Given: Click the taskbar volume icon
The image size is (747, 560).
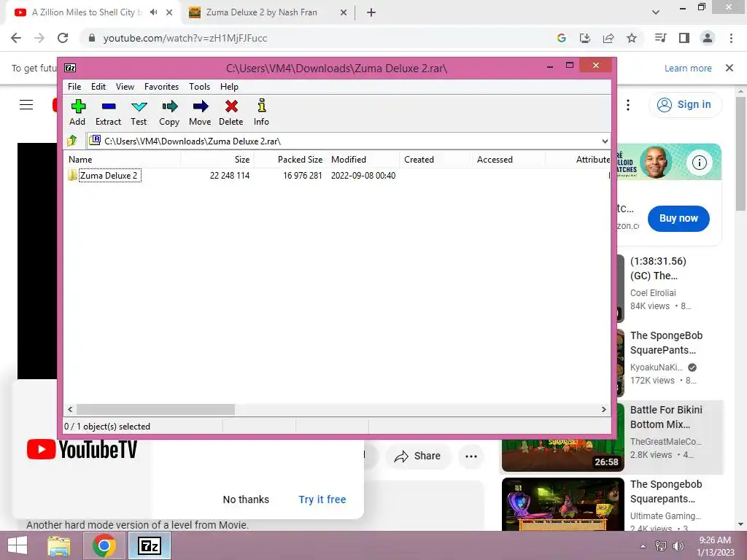Looking at the screenshot, I should [678, 546].
